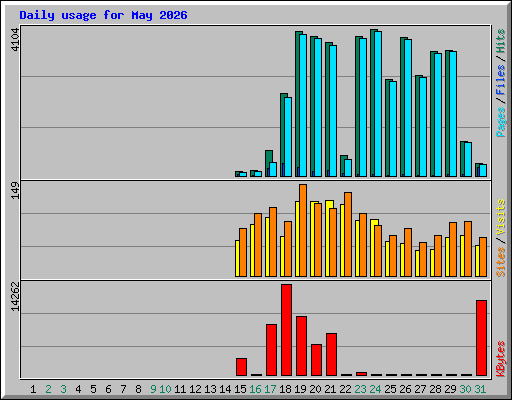Click the cyan files bar for day 25
Image resolution: width=512 pixels, height=400 pixels.
pos(393,129)
